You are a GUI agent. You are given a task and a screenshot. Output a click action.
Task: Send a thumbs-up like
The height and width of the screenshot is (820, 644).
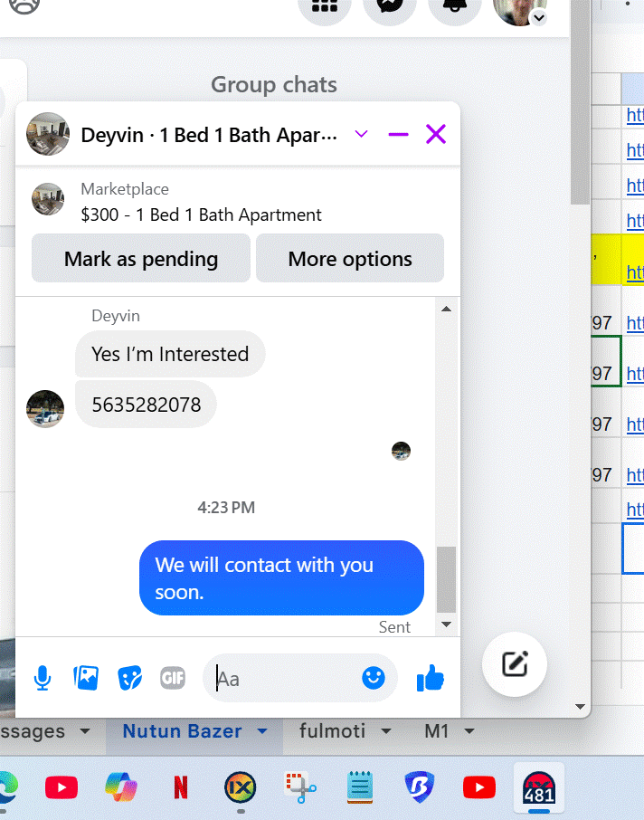431,678
